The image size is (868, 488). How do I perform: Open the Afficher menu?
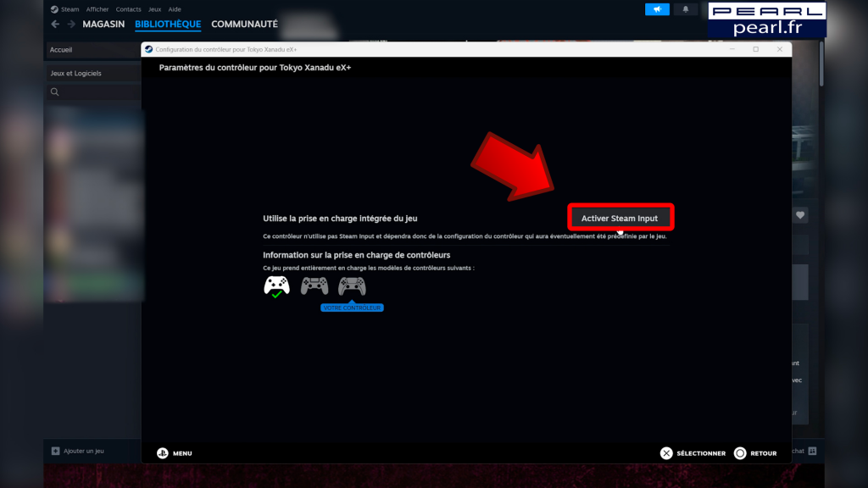coord(97,9)
